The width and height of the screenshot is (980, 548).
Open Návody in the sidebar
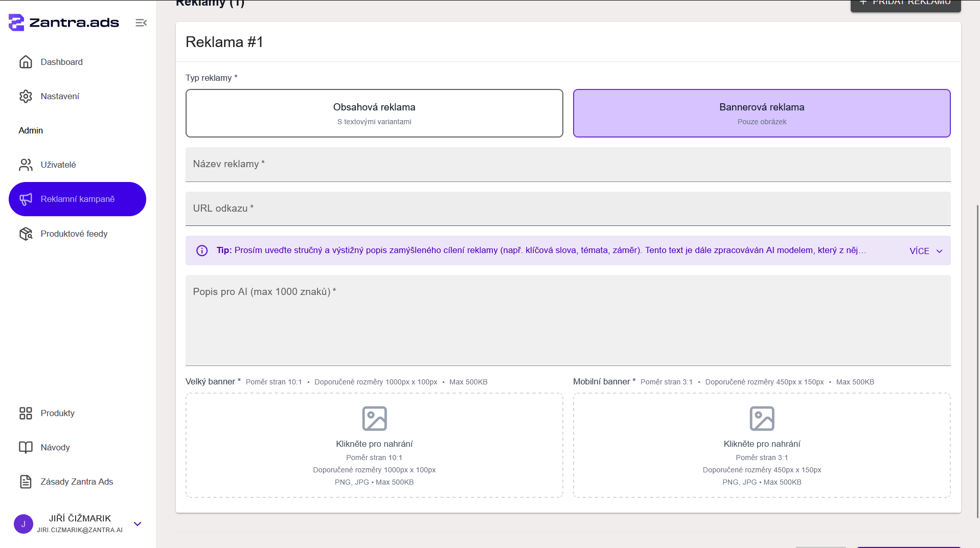(77, 447)
